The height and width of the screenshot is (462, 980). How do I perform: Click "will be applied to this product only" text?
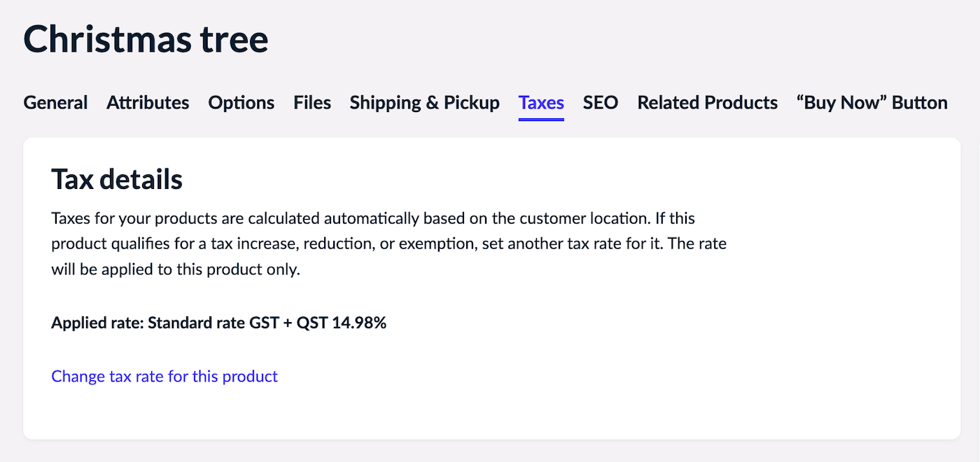[x=175, y=269]
